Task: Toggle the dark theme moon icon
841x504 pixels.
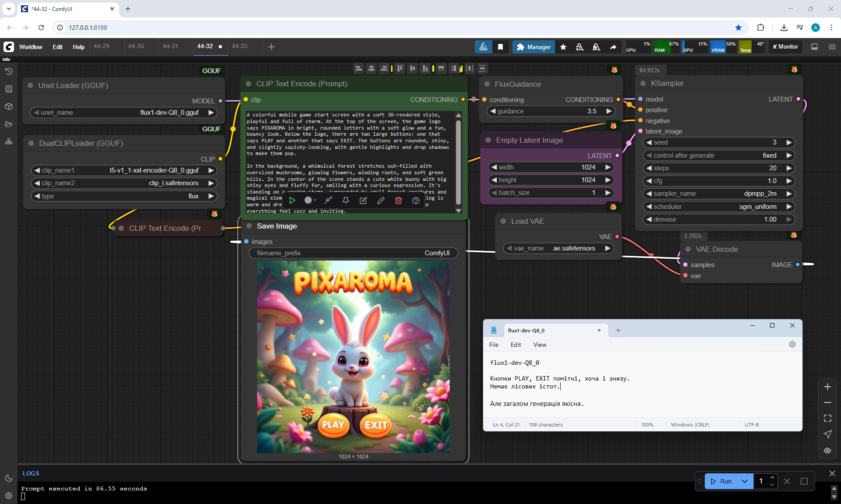Action: [x=9, y=478]
